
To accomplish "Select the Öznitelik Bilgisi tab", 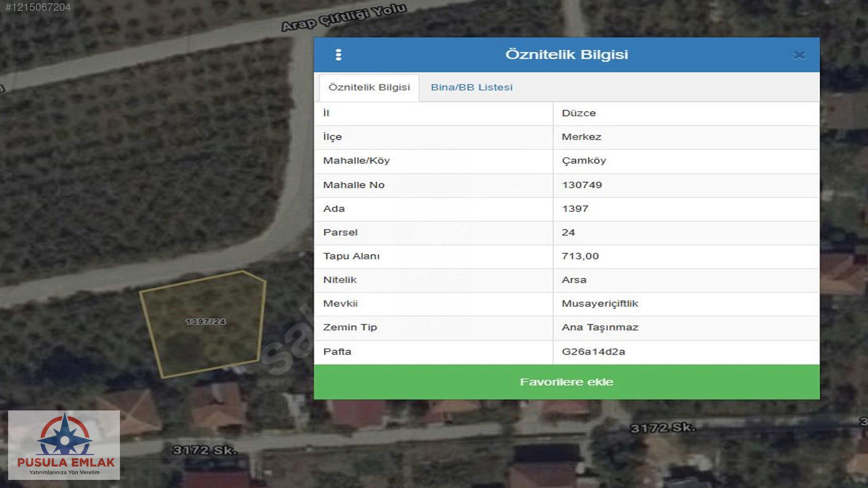I will click(x=369, y=87).
